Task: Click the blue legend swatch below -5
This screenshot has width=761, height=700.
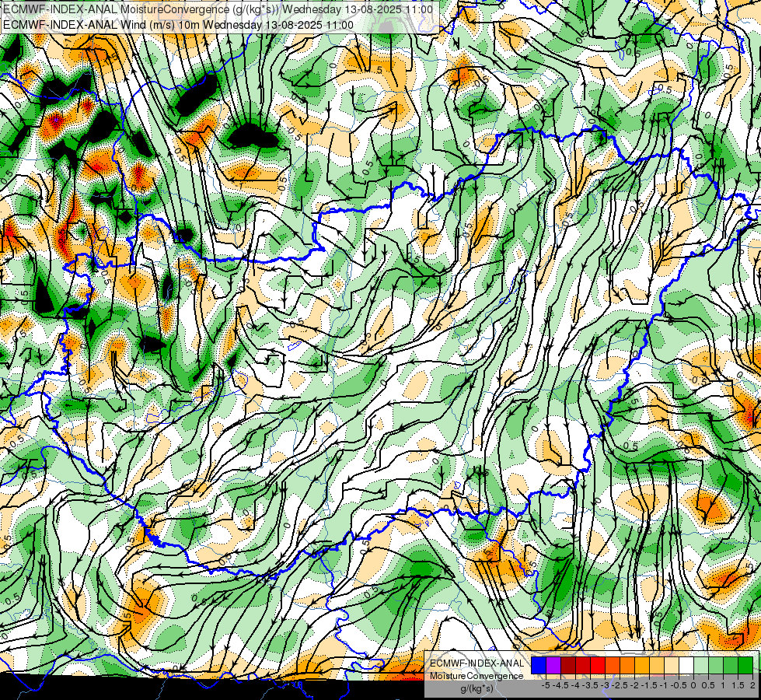Action: point(539,665)
